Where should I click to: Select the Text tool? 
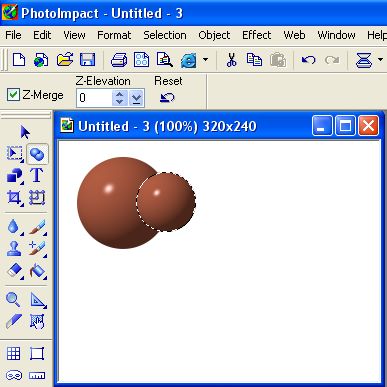(37, 175)
